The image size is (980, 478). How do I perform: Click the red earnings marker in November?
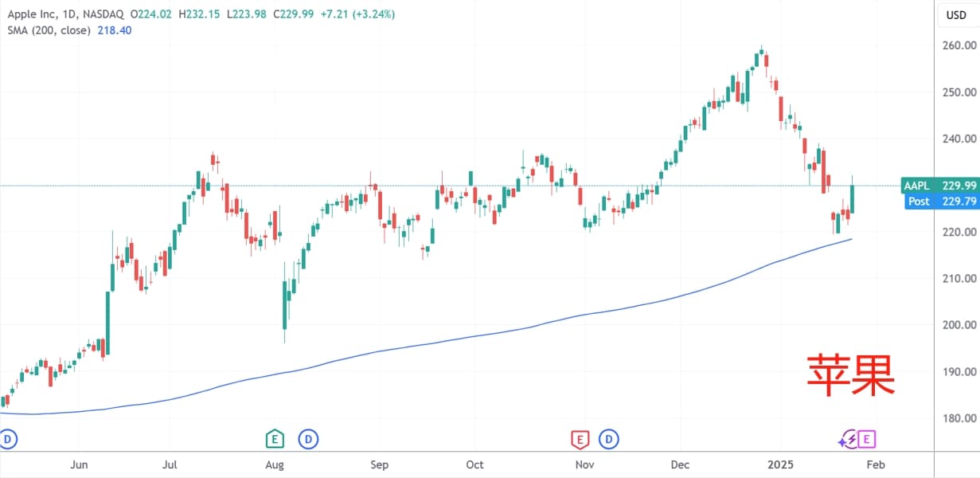(580, 438)
